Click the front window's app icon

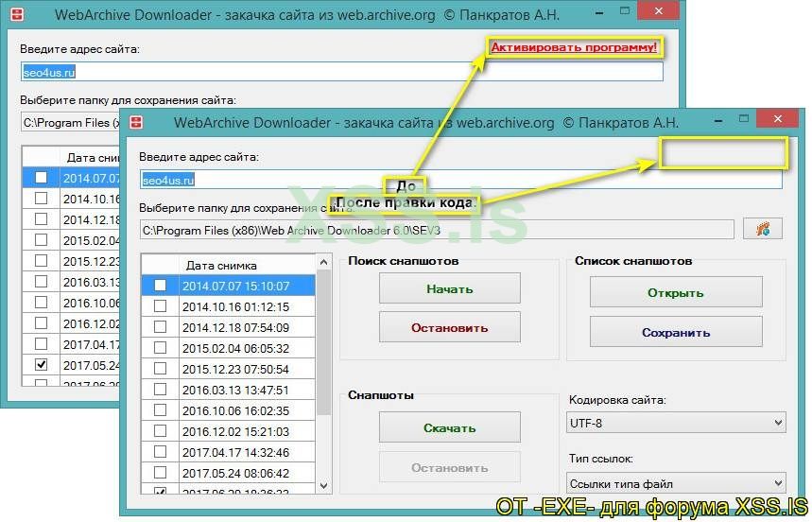(x=136, y=122)
